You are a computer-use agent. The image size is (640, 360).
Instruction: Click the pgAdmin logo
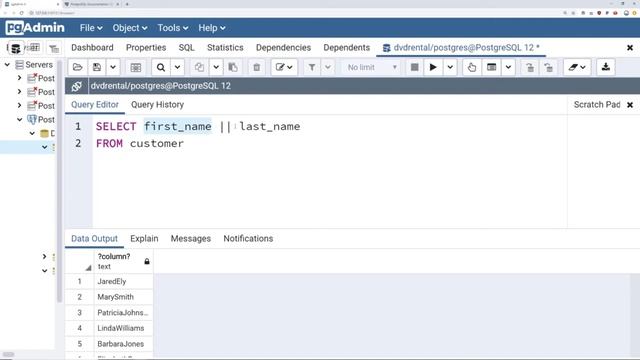click(x=35, y=28)
